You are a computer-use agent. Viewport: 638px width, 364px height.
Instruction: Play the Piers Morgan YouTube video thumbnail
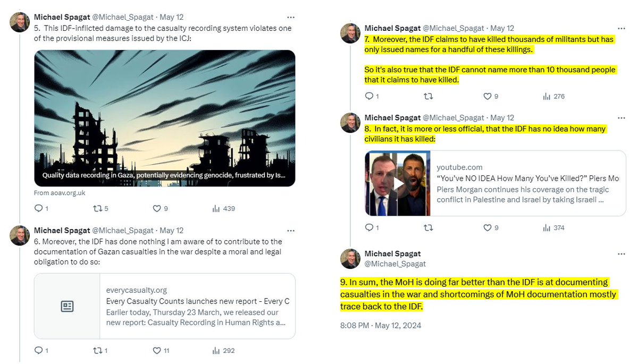[x=398, y=183]
